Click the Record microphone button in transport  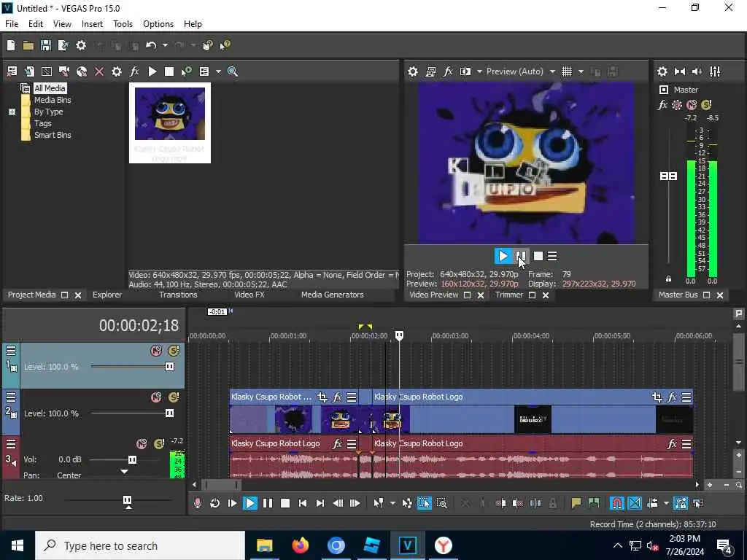pos(197,503)
